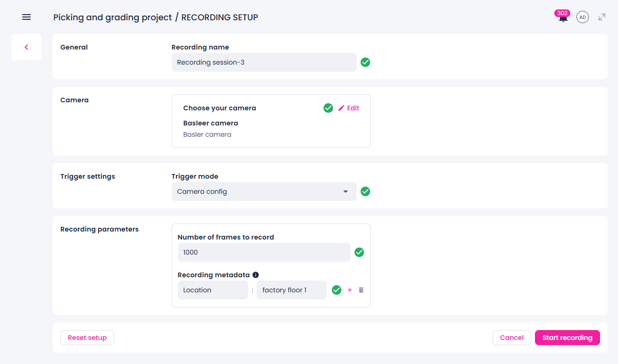Open the AD user profile avatar
This screenshot has height=364, width=618.
click(x=583, y=17)
